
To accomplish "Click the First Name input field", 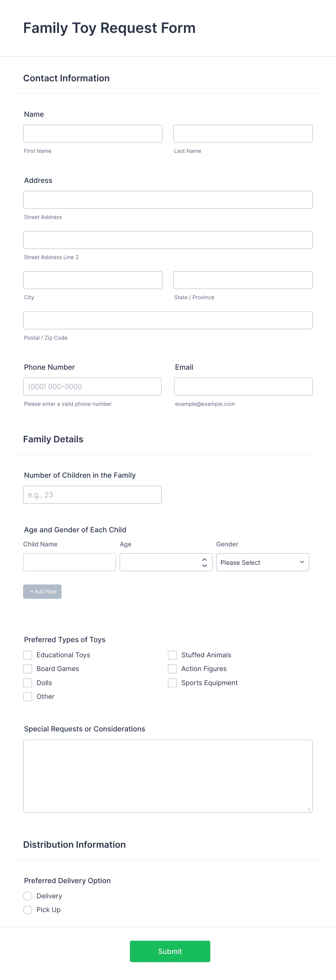I will [92, 133].
